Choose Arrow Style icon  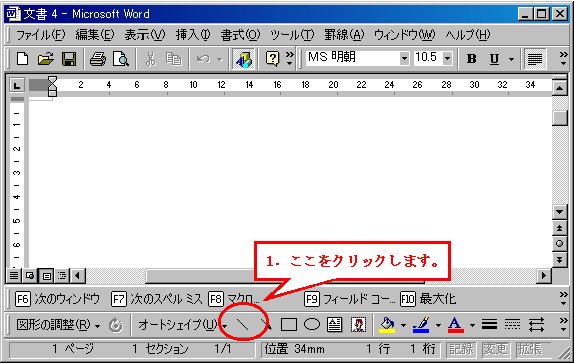536,324
